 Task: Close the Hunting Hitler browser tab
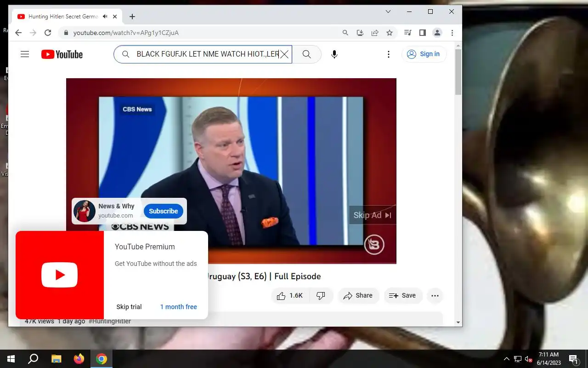115,17
